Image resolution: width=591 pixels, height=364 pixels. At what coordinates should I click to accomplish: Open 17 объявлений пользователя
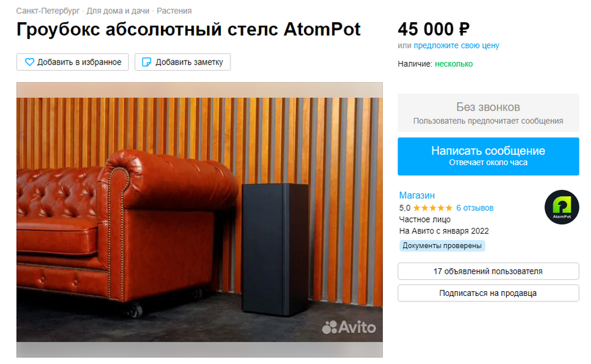pyautogui.click(x=488, y=271)
